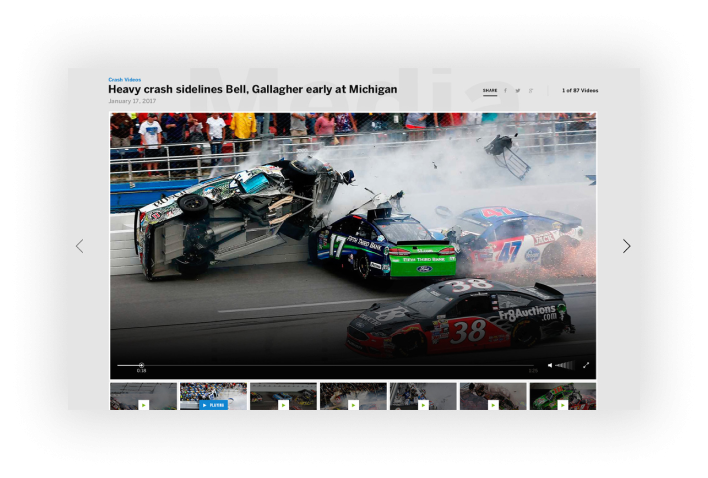The width and height of the screenshot is (708, 478).
Task: Open the Crash Videos category link
Action: tap(125, 79)
